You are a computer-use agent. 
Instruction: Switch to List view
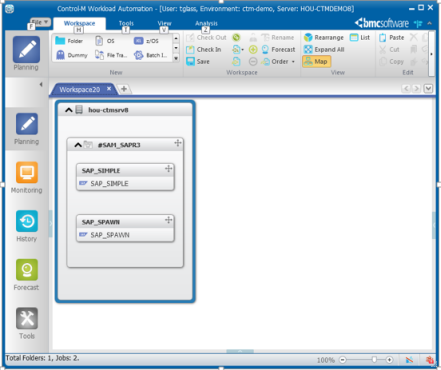tap(360, 37)
